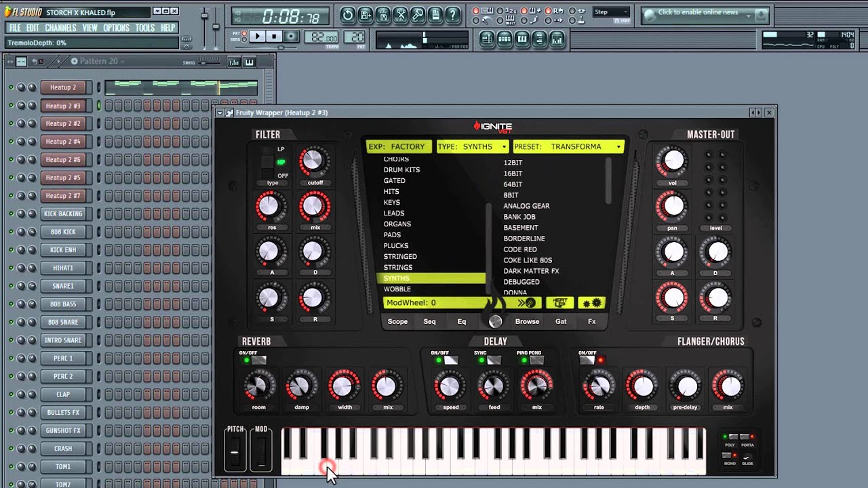
Task: Toggle the filter type LP/HP/OFF switch
Action: click(x=267, y=163)
